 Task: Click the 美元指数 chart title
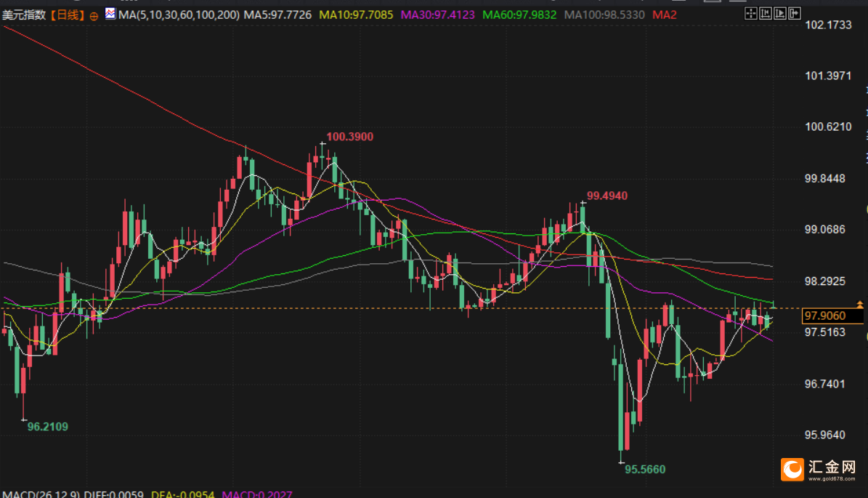(x=24, y=15)
